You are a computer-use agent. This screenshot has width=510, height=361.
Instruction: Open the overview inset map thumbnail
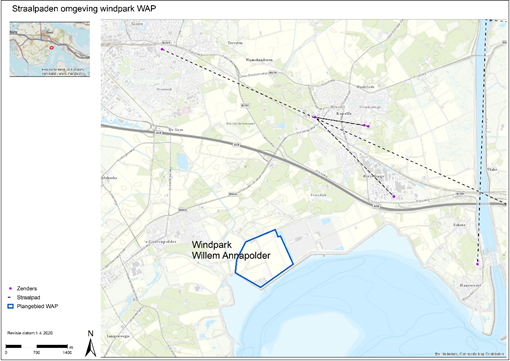(x=50, y=49)
